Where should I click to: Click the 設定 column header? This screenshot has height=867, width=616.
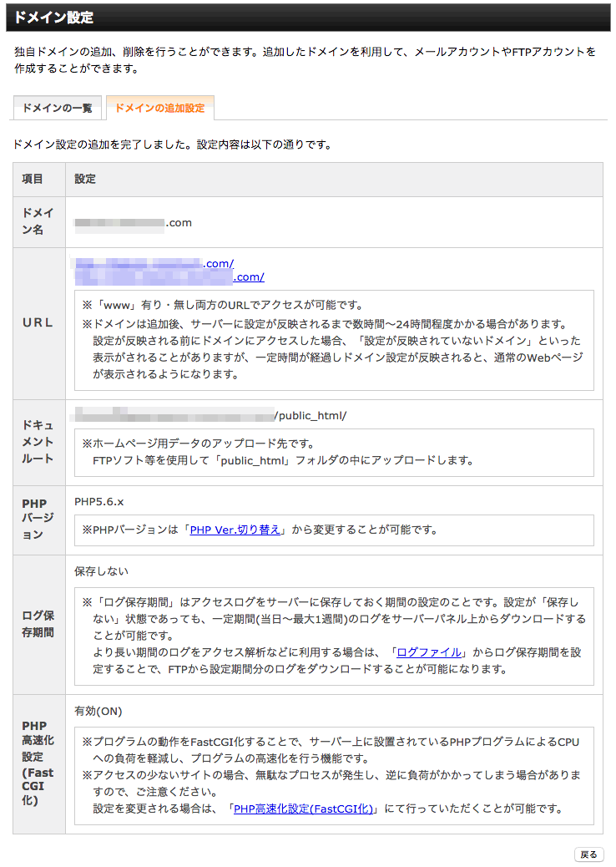click(85, 180)
